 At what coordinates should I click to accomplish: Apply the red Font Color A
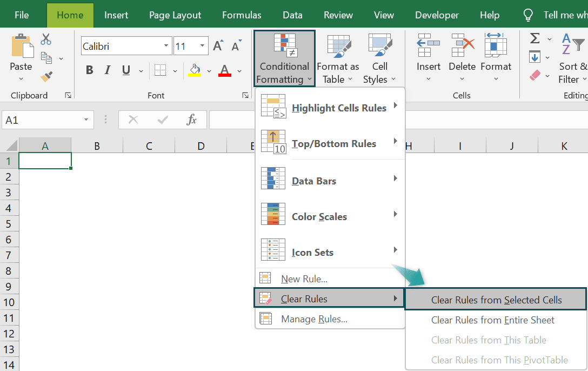(225, 70)
